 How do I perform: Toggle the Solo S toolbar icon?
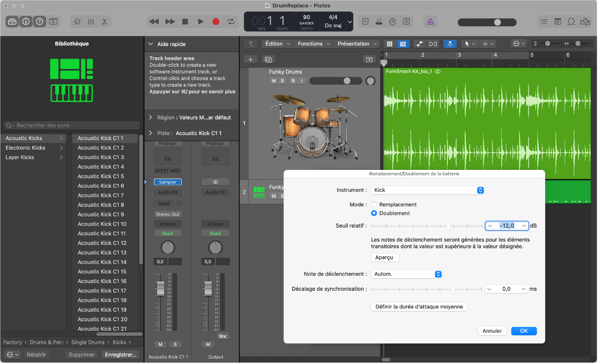(x=406, y=22)
